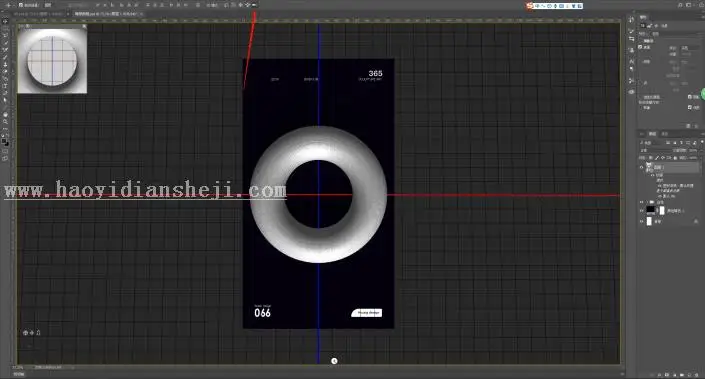
Task: Toggle Quick Mask mode icon
Action: point(5,151)
